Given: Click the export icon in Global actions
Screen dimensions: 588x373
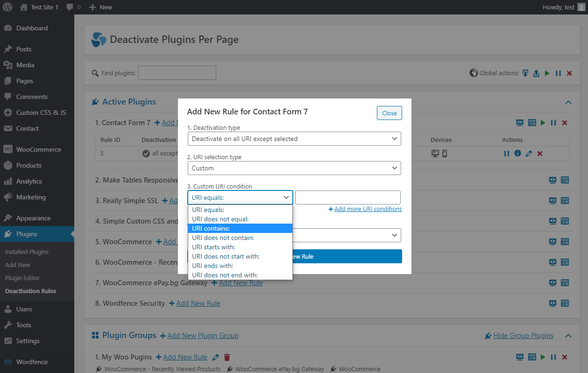Looking at the screenshot, I should pyautogui.click(x=536, y=73).
